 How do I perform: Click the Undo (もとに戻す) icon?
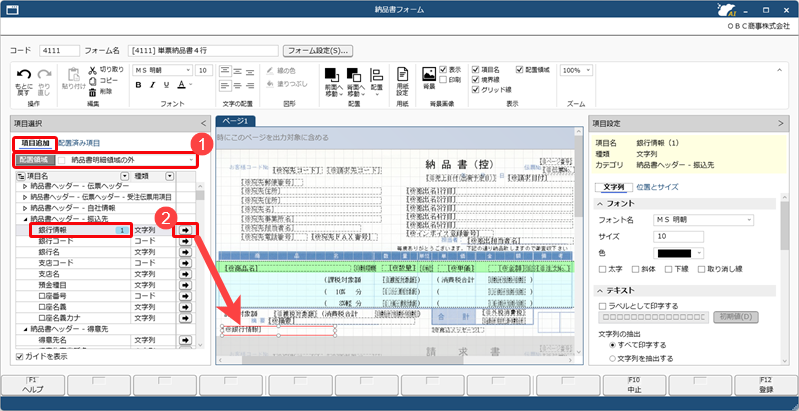[x=23, y=74]
